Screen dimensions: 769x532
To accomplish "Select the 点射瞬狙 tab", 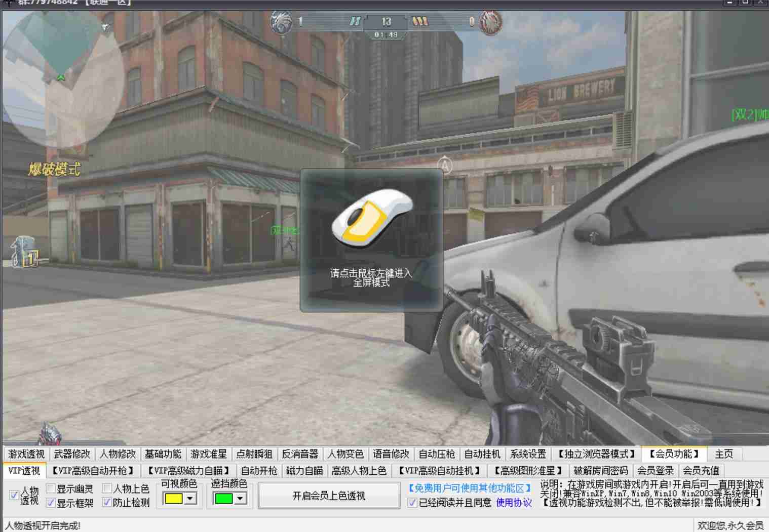I will click(x=254, y=454).
